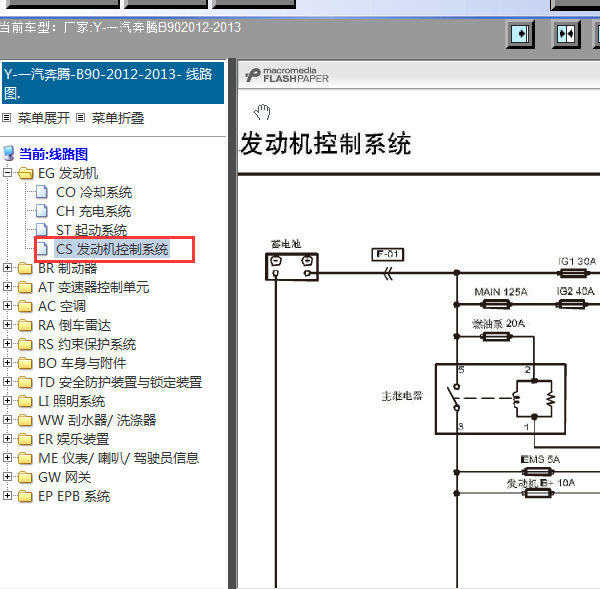Click the 当前:线路图 root link
Image resolution: width=600 pixels, height=589 pixels.
point(54,154)
